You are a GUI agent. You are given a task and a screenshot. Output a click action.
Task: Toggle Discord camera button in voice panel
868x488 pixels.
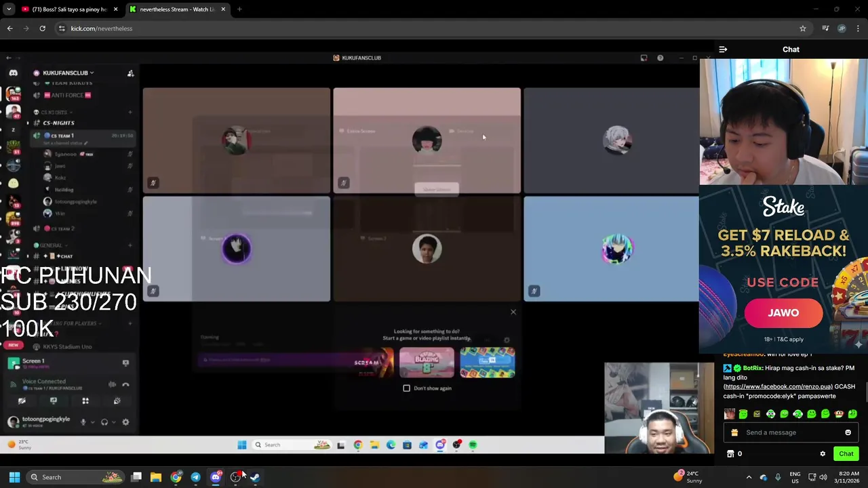click(22, 401)
